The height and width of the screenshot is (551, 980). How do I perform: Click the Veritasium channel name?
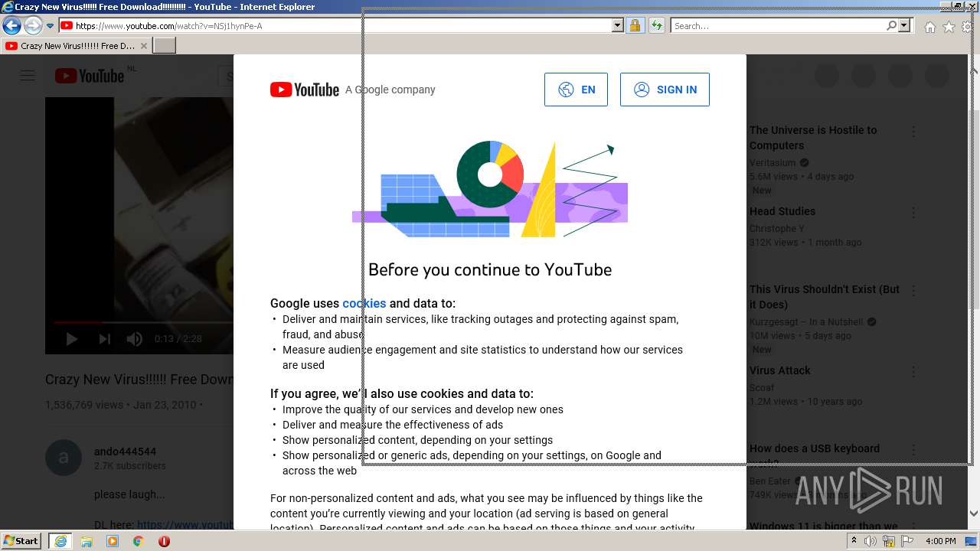[773, 162]
